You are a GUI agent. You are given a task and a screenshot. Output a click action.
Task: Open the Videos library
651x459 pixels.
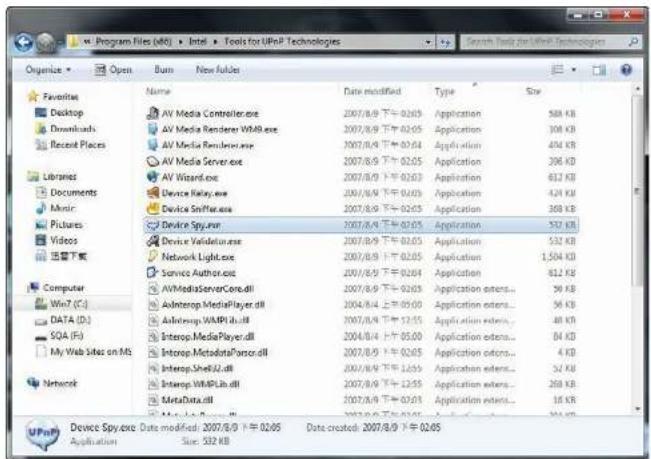tap(64, 240)
